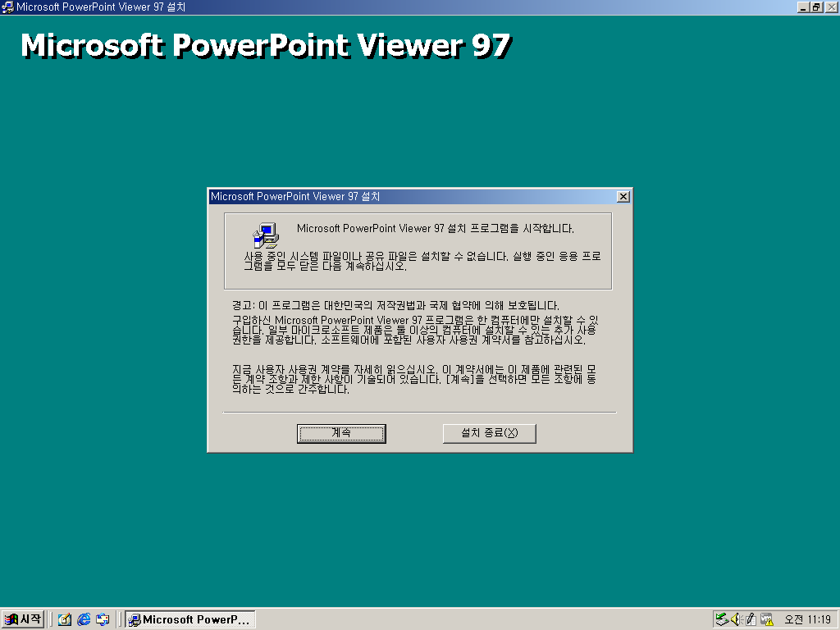
Task: Restore the main setup window size
Action: [816, 7]
